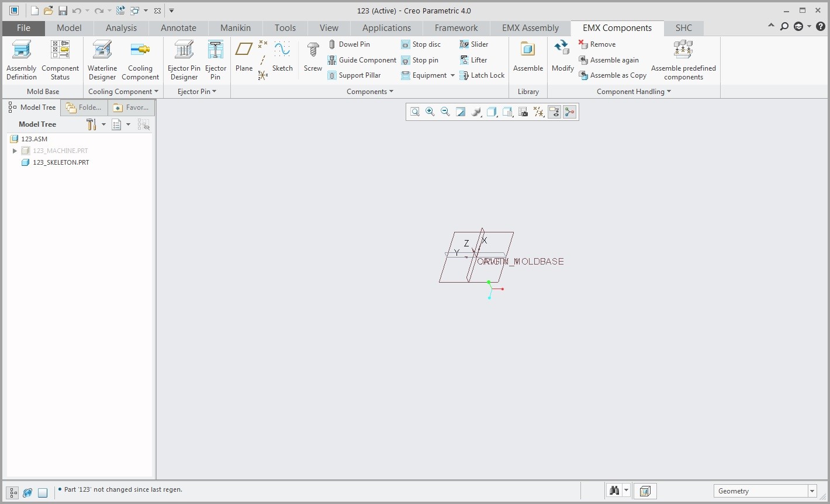Toggle model tree panel from status bar
The width and height of the screenshot is (830, 504).
(x=13, y=492)
